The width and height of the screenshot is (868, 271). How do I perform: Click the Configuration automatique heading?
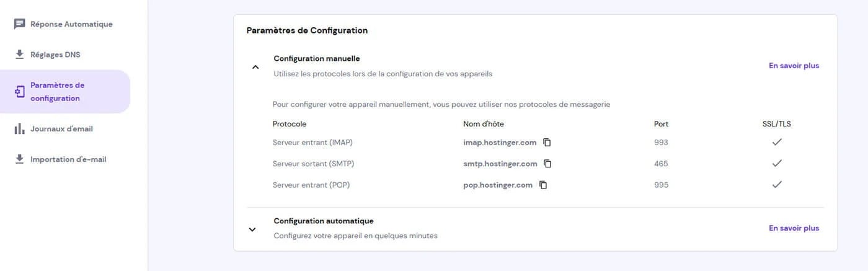[324, 221]
